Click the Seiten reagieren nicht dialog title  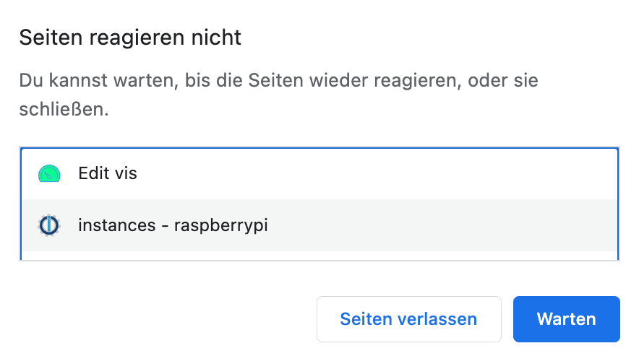pos(130,38)
